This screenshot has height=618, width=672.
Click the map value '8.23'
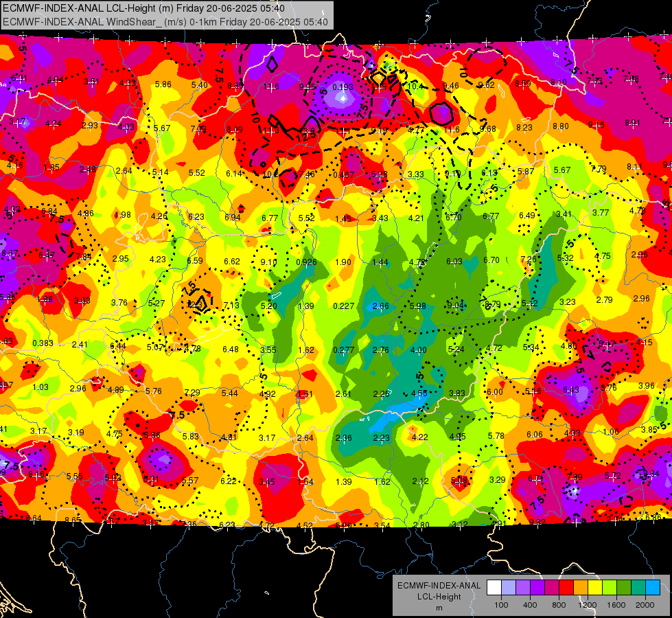pos(524,127)
